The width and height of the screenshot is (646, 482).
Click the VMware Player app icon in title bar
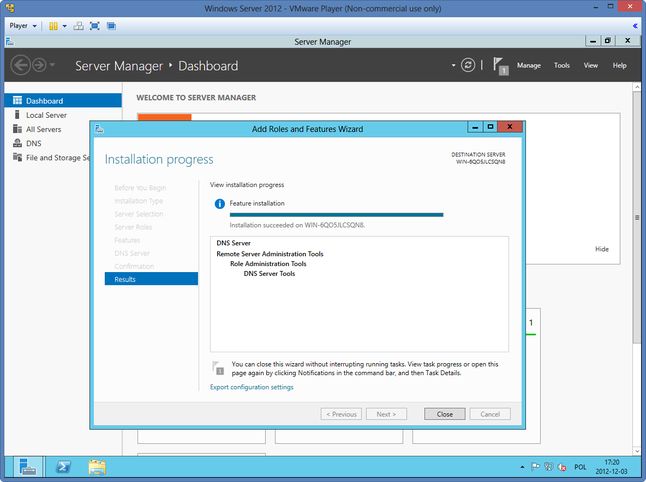point(10,8)
